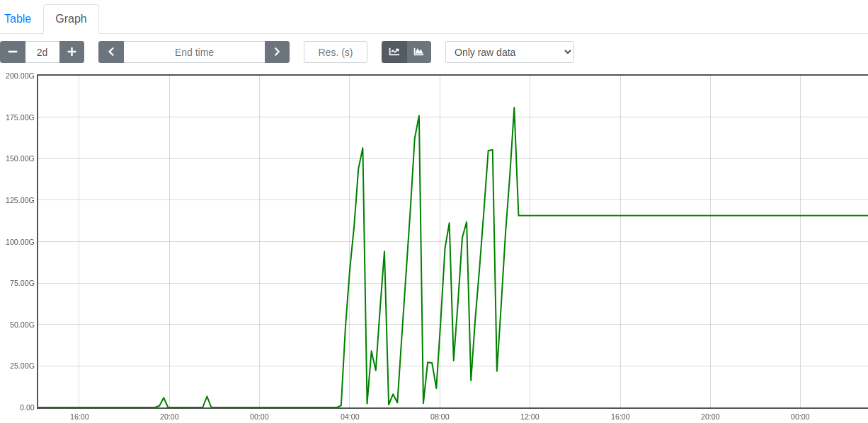
Task: Increase the time range with plus button
Action: point(72,52)
